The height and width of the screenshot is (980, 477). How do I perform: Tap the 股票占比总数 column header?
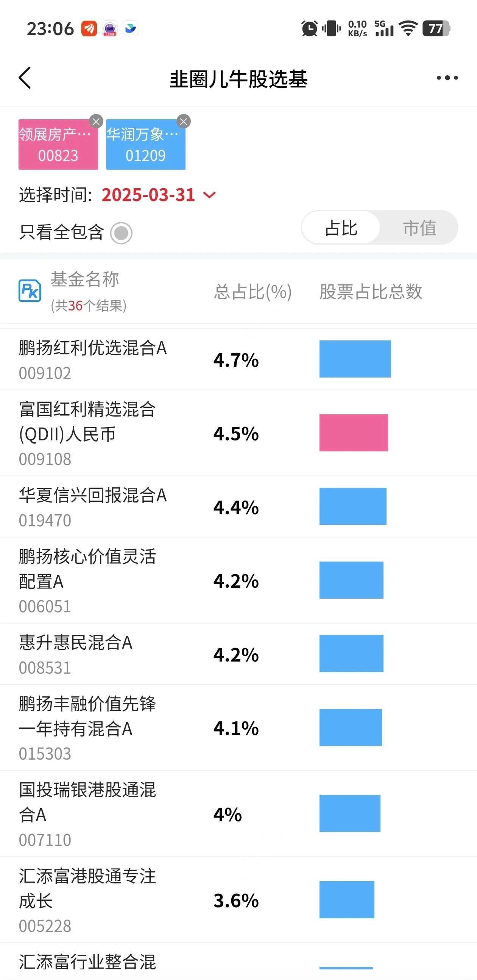371,292
